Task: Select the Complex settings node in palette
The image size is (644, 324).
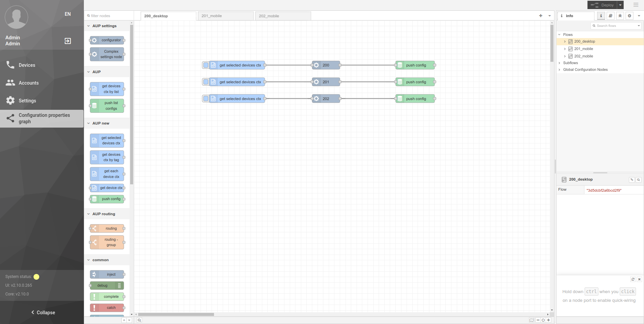Action: tap(107, 54)
